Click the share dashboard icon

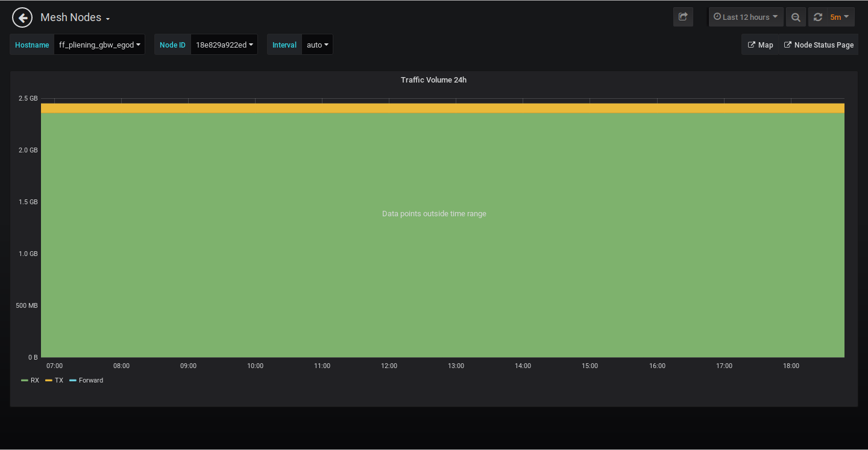[683, 17]
